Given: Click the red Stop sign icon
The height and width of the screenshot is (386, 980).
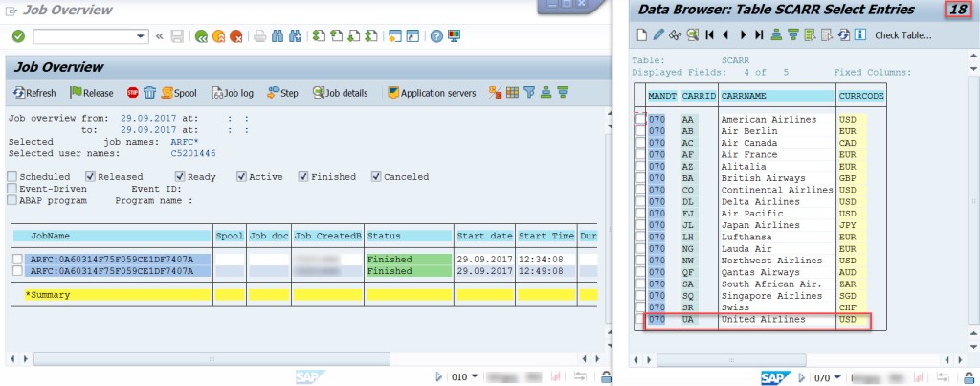Looking at the screenshot, I should point(132,93).
